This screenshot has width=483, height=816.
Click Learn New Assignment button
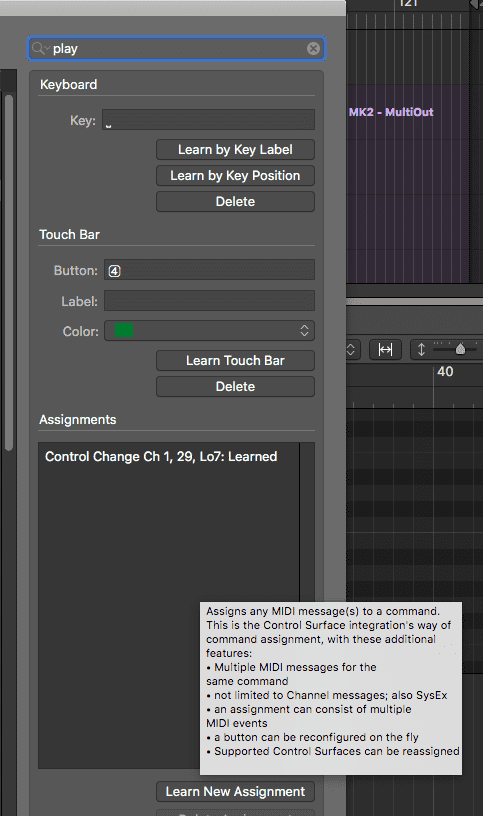point(235,792)
